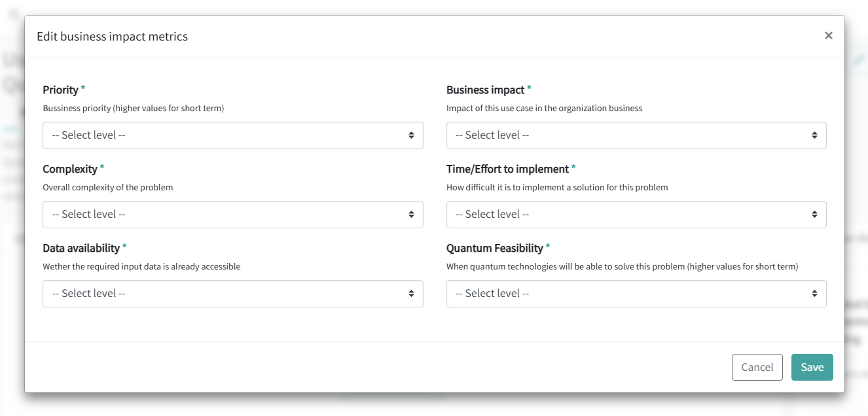This screenshot has height=416, width=868.
Task: Open the Priority level dropdown
Action: click(x=232, y=135)
